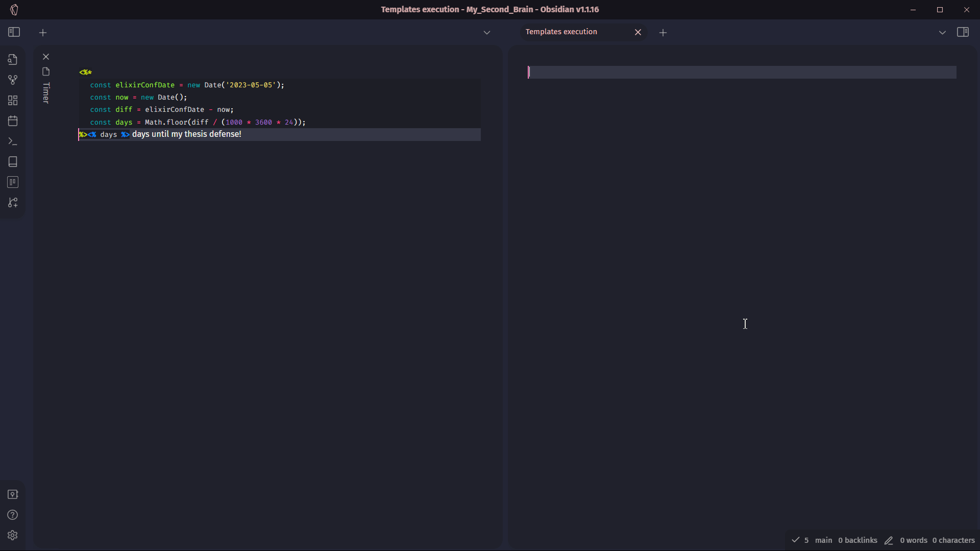Open another vault
The height and width of the screenshot is (551, 980).
(13, 494)
